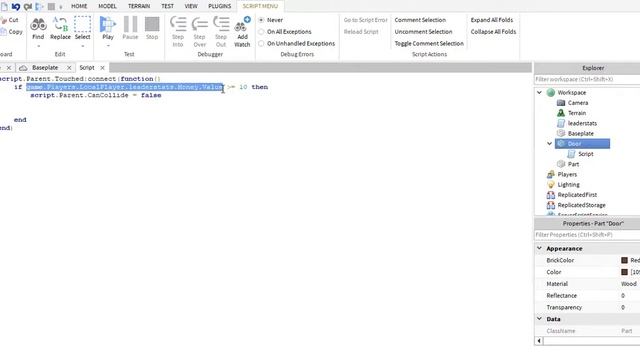
Task: Click Toggle Comment Selection
Action: click(x=429, y=44)
